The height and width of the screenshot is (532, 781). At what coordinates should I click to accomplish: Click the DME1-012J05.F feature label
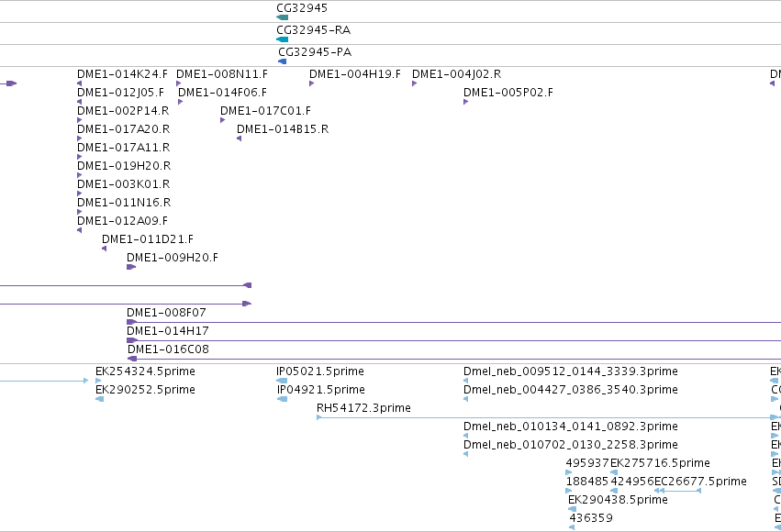[120, 93]
